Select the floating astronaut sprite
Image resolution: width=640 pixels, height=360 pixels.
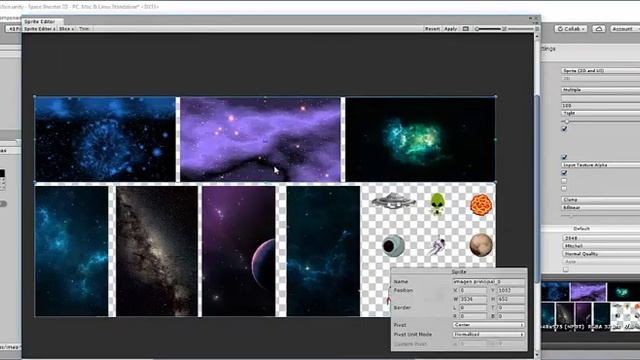coord(436,245)
